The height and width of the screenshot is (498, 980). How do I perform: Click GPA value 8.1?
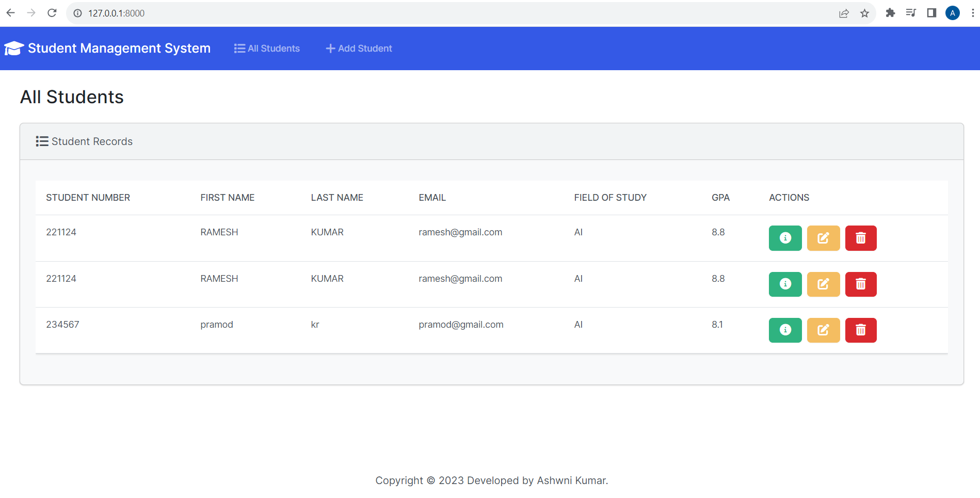tap(717, 325)
